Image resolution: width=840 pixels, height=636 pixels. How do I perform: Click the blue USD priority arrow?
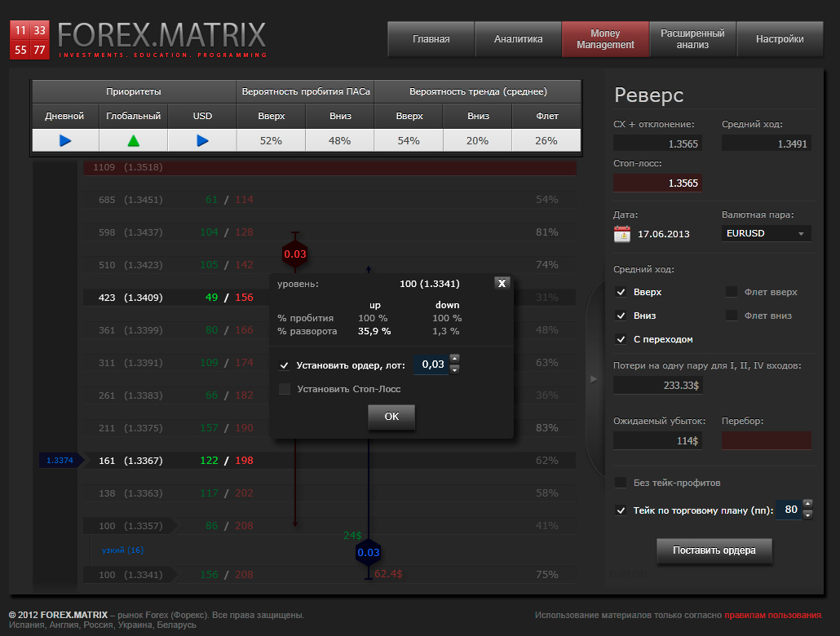pos(202,141)
